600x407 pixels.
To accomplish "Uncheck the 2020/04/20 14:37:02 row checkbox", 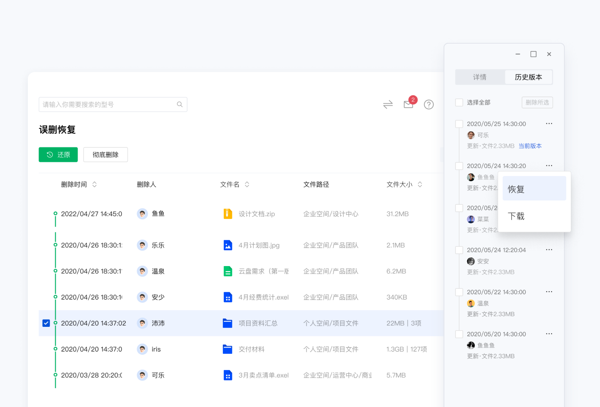I will click(x=46, y=323).
